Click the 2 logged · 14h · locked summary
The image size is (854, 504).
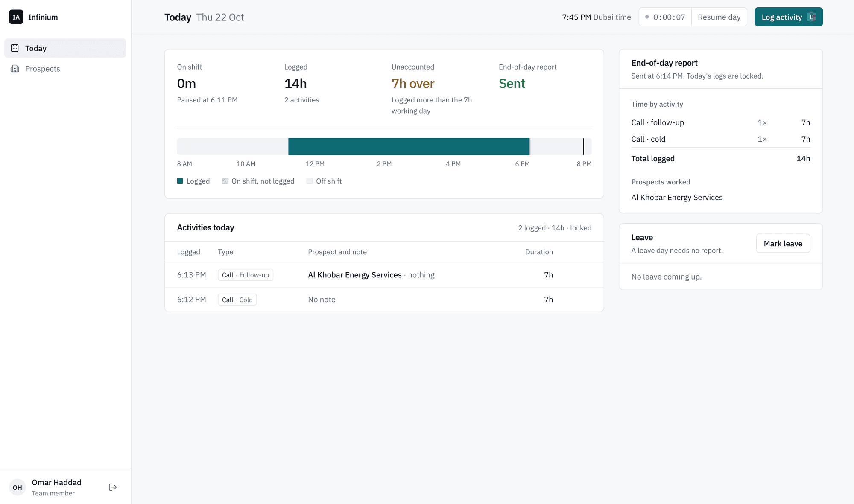coord(555,228)
